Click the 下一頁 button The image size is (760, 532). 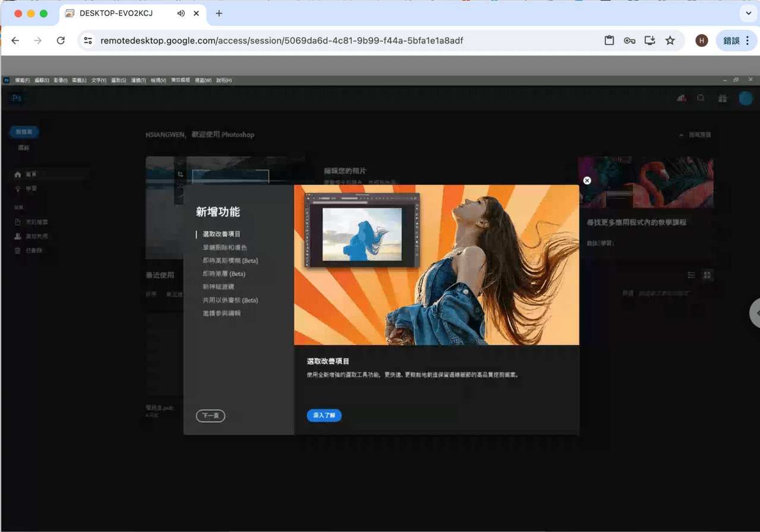coord(210,416)
